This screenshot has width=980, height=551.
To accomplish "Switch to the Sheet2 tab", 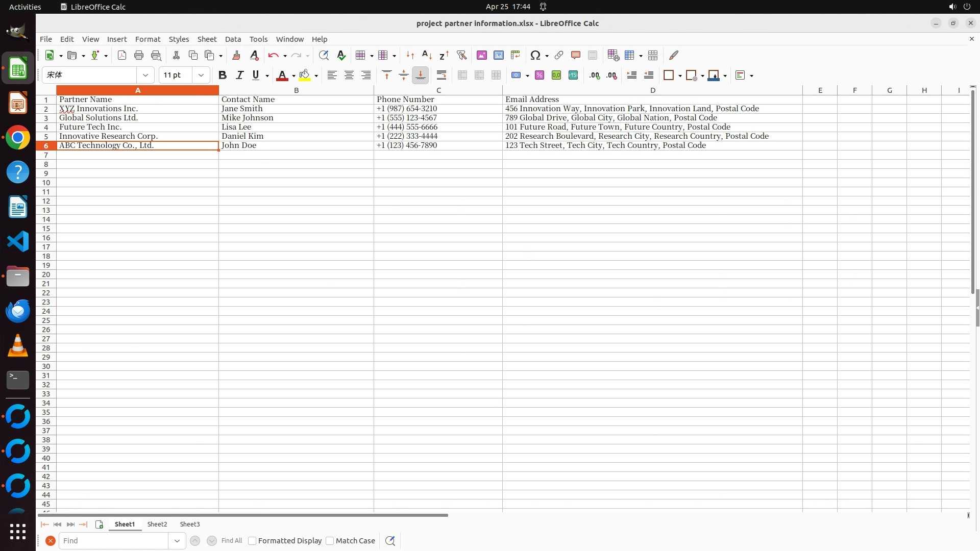I will coord(157,524).
